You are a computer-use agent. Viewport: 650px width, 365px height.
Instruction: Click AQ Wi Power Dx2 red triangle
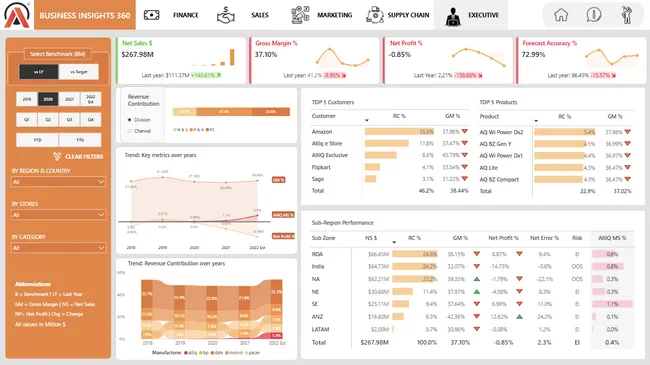[x=628, y=132]
